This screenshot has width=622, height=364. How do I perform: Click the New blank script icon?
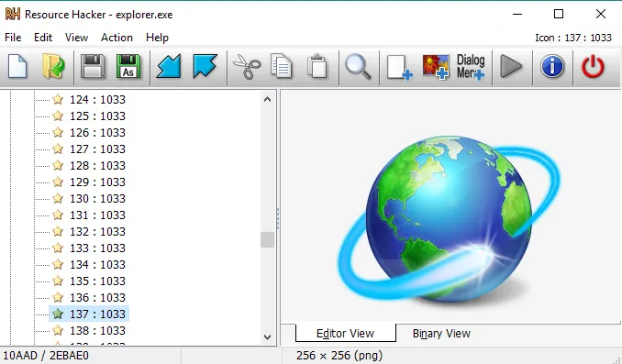pos(17,67)
